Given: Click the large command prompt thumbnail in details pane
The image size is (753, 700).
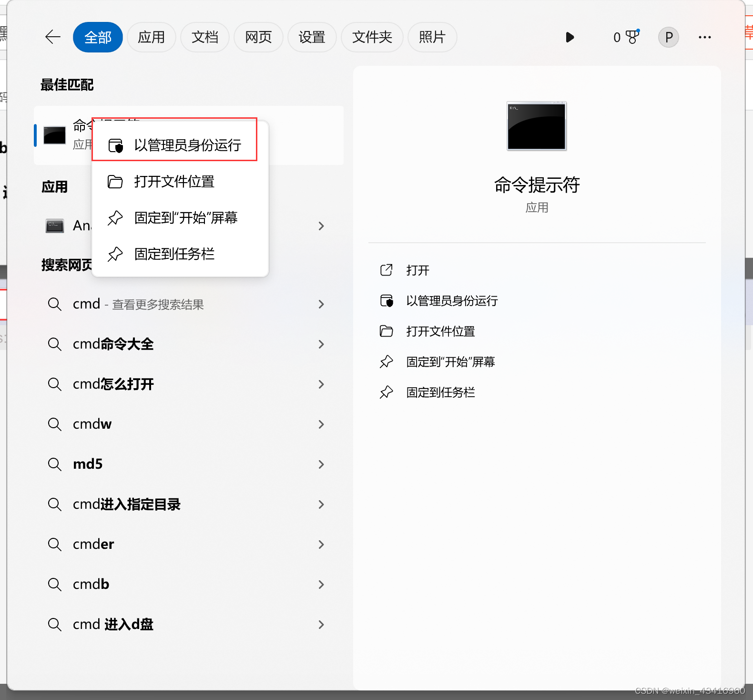Looking at the screenshot, I should pyautogui.click(x=537, y=126).
